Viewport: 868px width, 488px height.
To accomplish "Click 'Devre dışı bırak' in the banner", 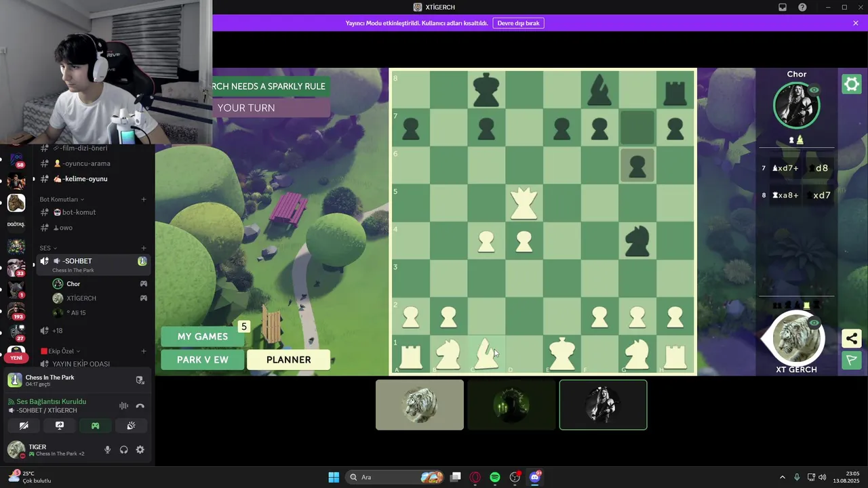I will pos(518,23).
